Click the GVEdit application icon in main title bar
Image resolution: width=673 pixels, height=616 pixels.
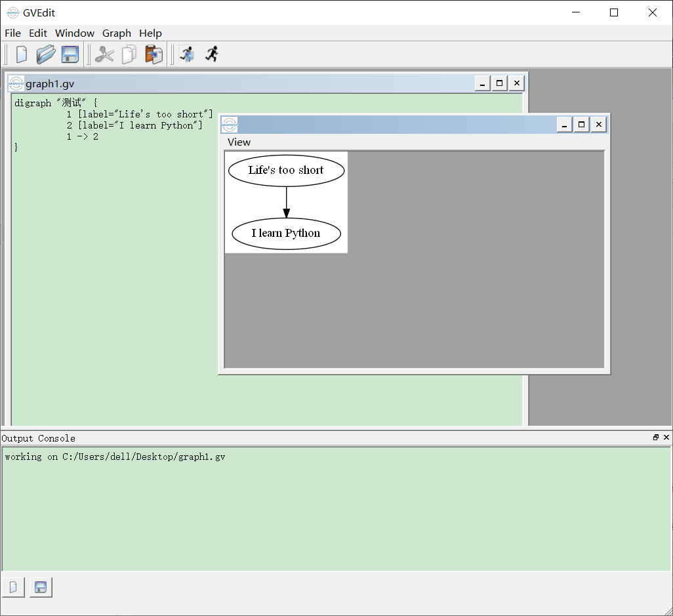[x=13, y=13]
